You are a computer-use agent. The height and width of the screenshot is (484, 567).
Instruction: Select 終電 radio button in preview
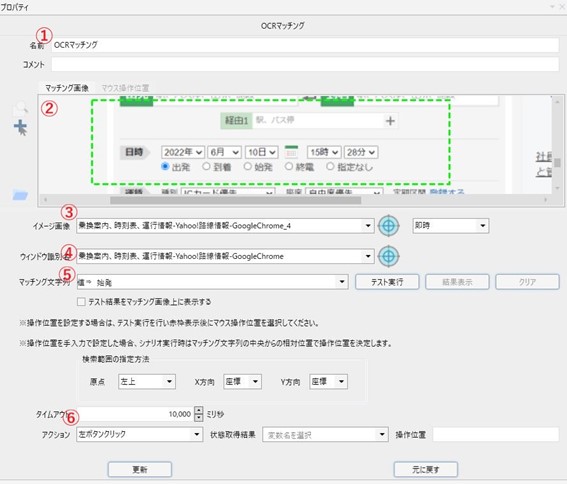pos(289,166)
